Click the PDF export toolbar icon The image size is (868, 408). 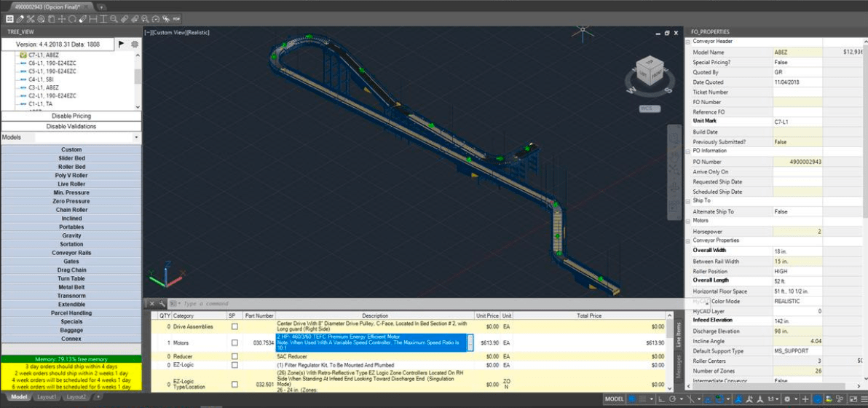pos(176,18)
